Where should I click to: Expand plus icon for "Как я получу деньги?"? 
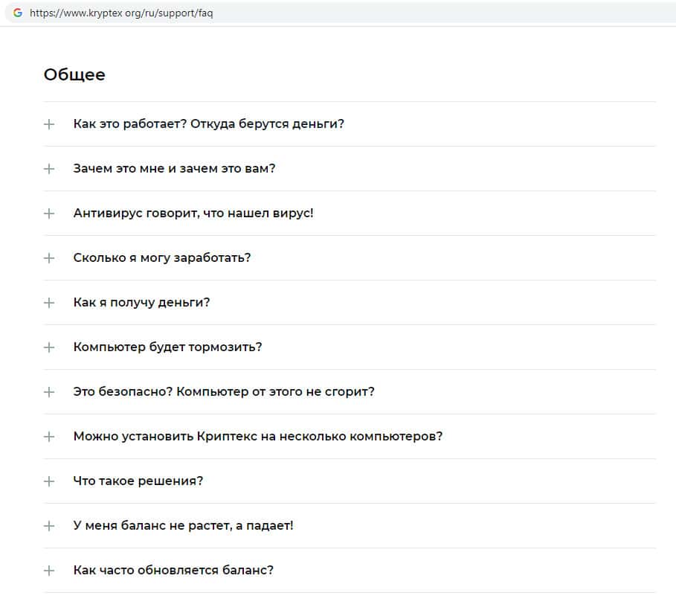(49, 303)
